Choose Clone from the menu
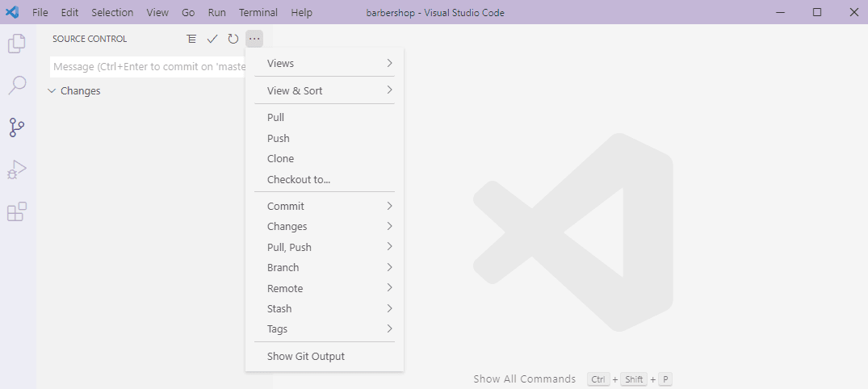Screen dimensions: 868x389 click(325, 158)
